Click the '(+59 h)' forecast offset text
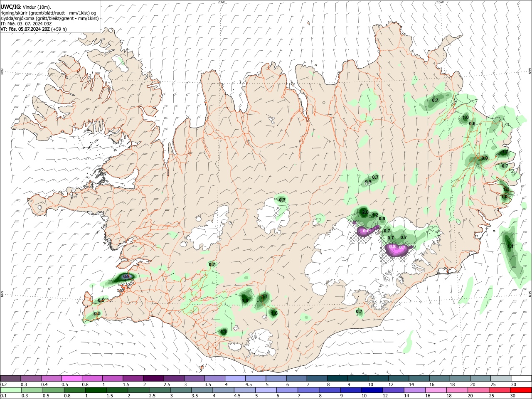Screen dimensions: 532x399 click(x=59, y=29)
